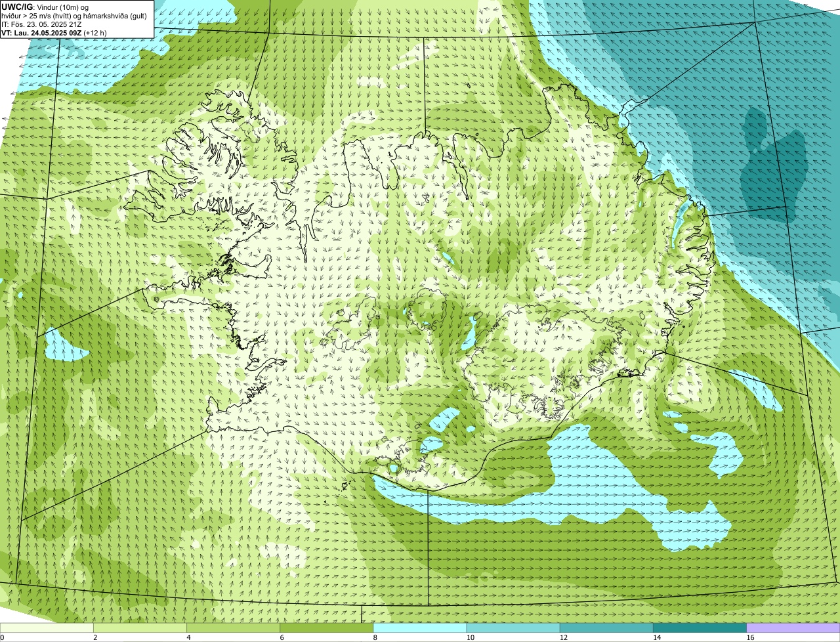Click the 'UWC/IG: Vindur (10m) og' title line
Viewport: 840px width, 642px height.
(x=45, y=7)
